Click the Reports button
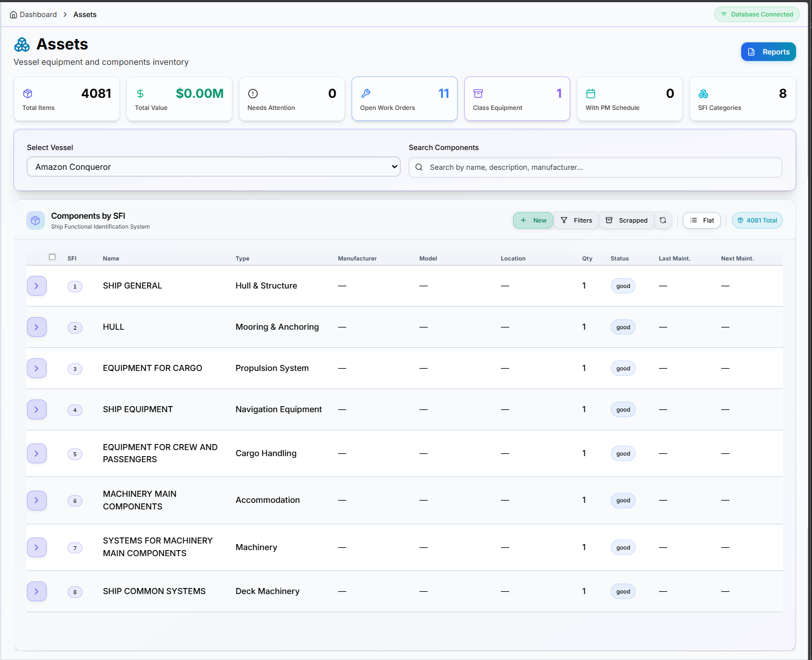Viewport: 812px width, 660px height. [x=768, y=52]
